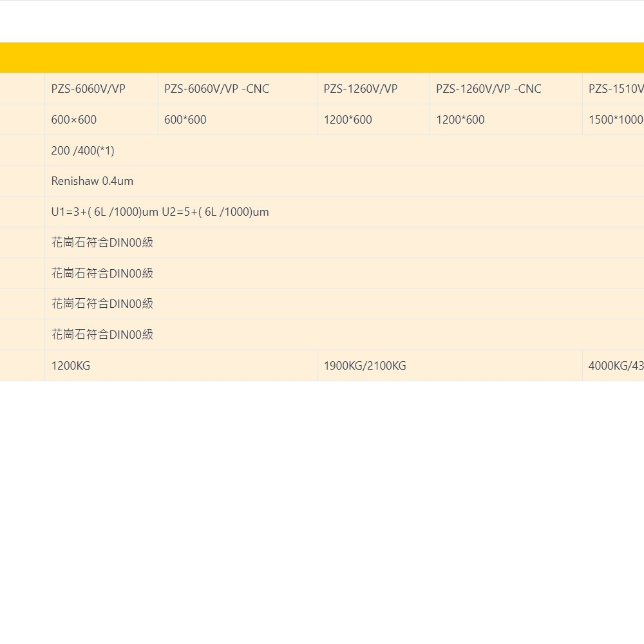Image resolution: width=644 pixels, height=644 pixels.
Task: Click the 1900KG/2100KG weight cell
Action: (365, 366)
